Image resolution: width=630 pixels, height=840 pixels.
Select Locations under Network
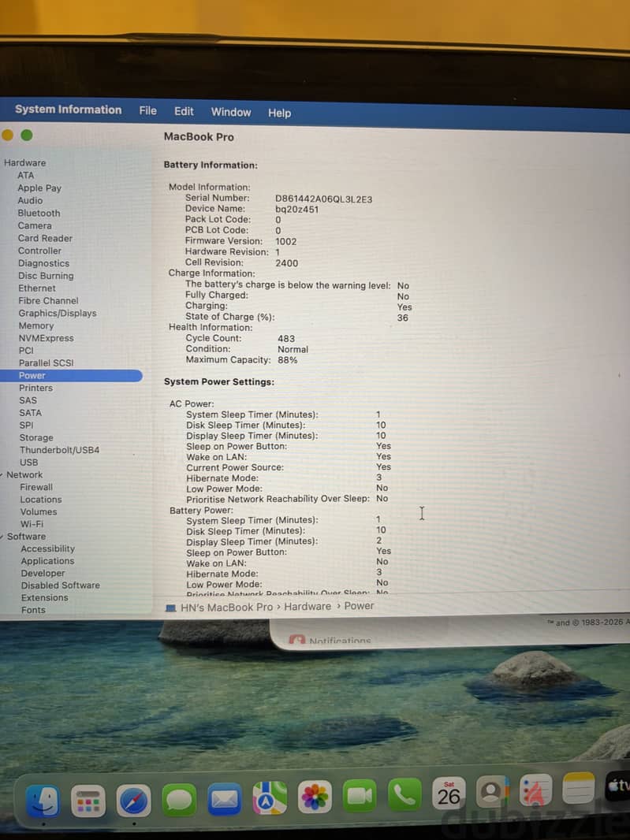point(41,500)
